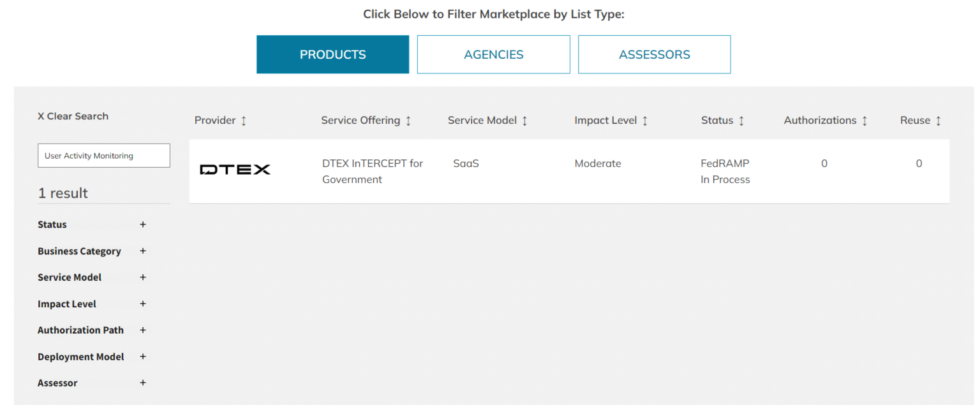Select the Products list tab
The width and height of the screenshot is (980, 405).
coord(332,55)
